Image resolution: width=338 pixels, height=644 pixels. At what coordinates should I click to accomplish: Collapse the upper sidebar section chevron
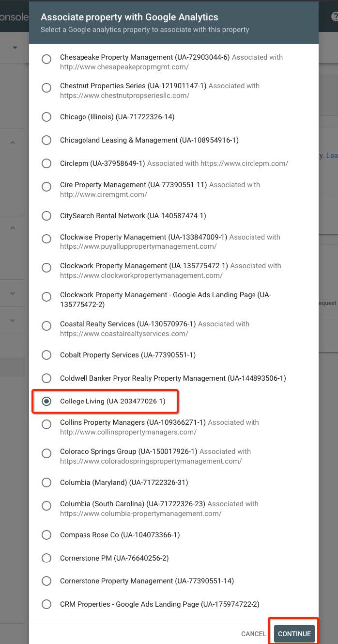[13, 143]
